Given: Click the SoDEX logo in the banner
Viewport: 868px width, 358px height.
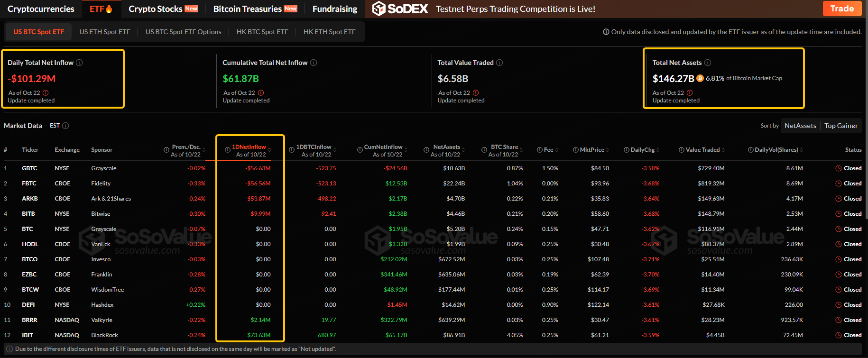Looking at the screenshot, I should pos(400,9).
